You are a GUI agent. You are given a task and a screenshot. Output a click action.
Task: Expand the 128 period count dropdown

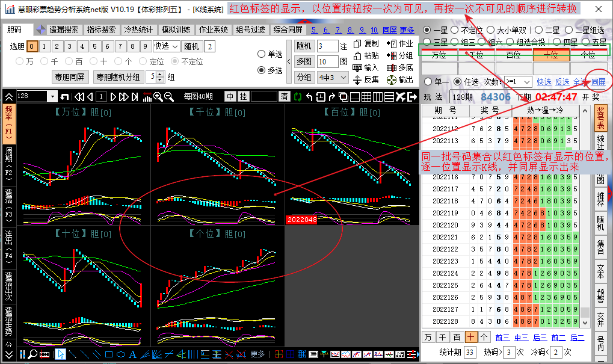[52, 96]
